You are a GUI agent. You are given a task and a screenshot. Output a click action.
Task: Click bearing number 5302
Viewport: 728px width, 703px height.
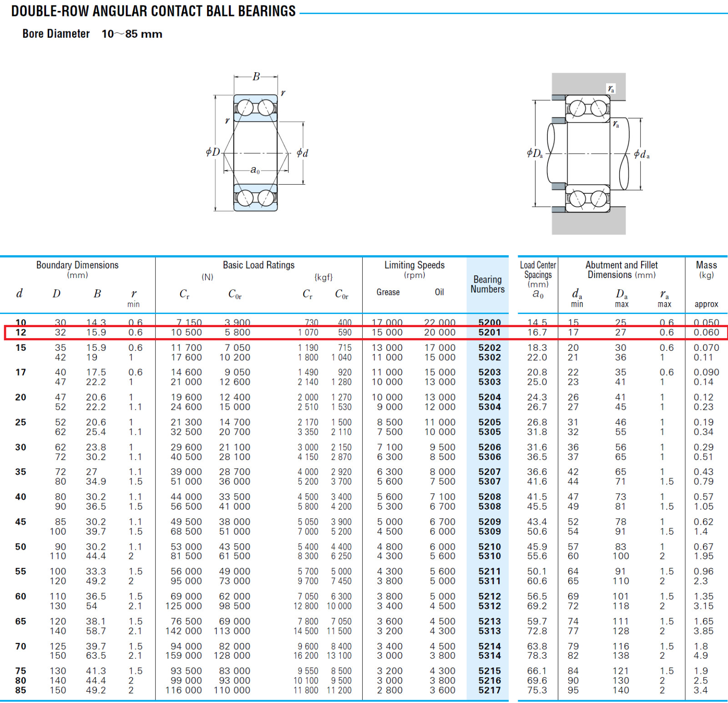(x=490, y=358)
